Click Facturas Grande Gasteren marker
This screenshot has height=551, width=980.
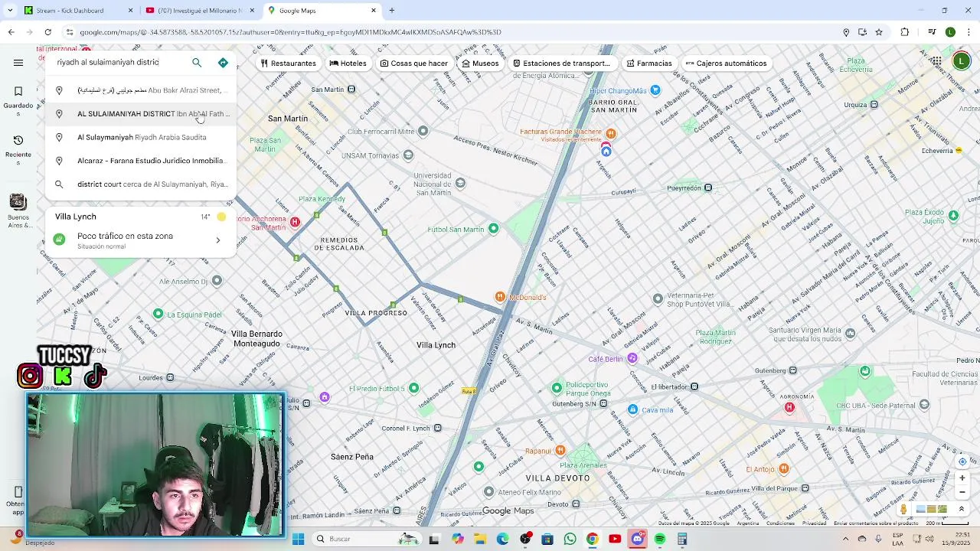tap(610, 133)
